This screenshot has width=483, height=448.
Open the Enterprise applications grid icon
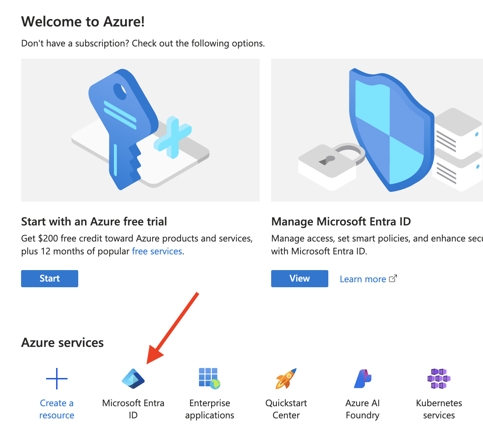coord(209,379)
